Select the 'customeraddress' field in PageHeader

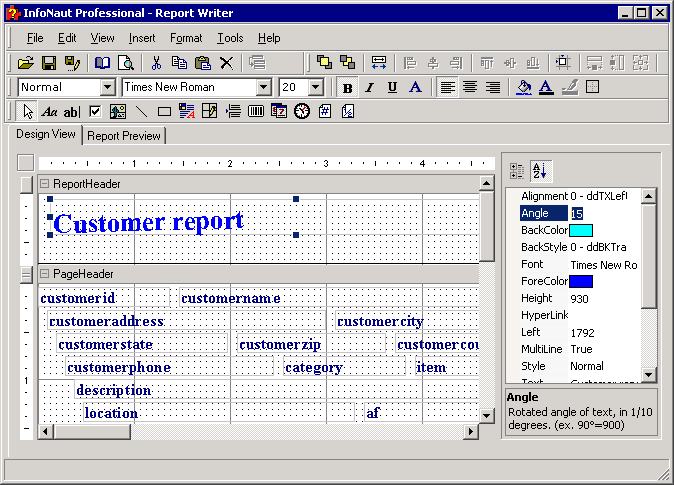pyautogui.click(x=187, y=321)
